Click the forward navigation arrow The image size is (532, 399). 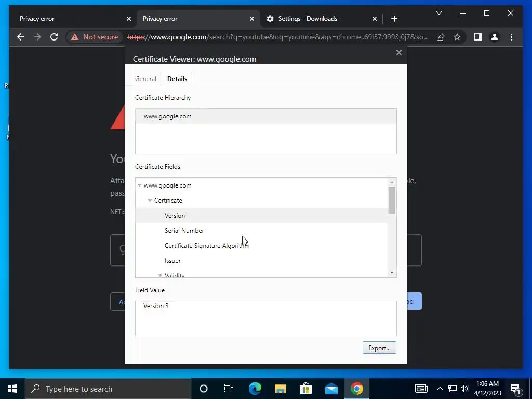(37, 37)
